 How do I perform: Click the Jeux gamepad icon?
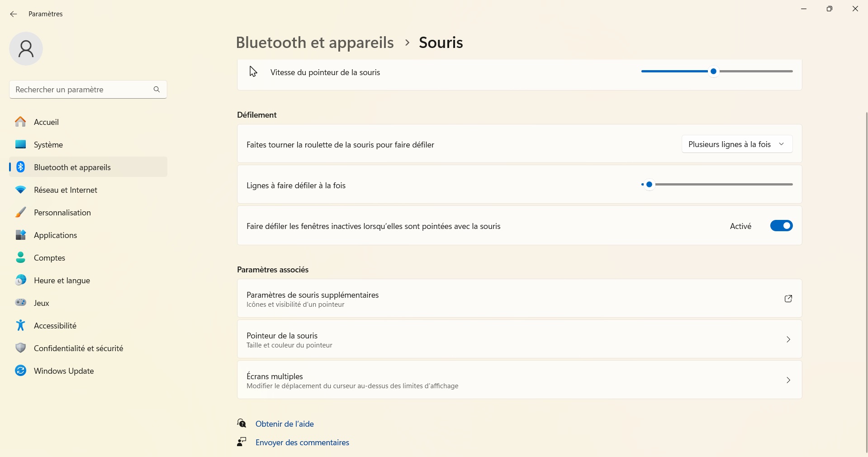coord(21,303)
